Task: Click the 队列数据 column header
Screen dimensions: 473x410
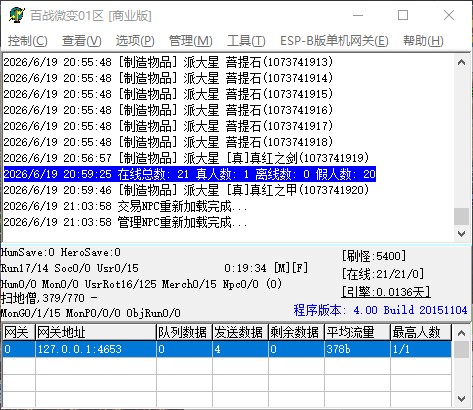Action: tap(184, 332)
